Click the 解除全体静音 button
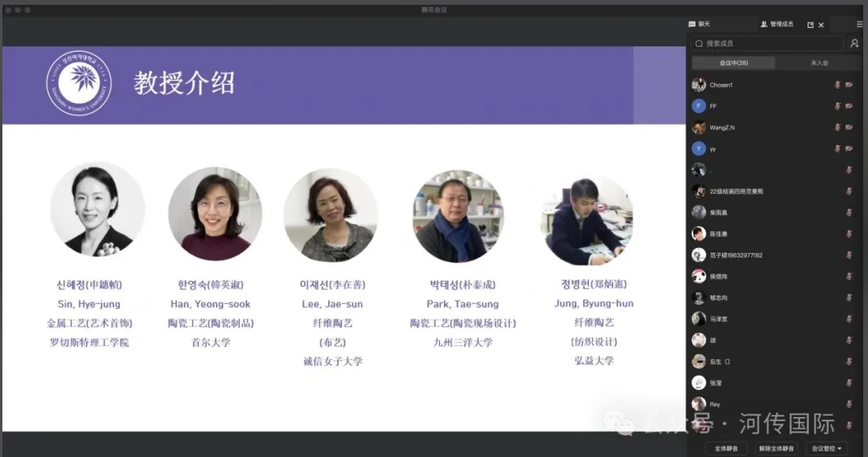Image resolution: width=868 pixels, height=457 pixels. point(776,448)
